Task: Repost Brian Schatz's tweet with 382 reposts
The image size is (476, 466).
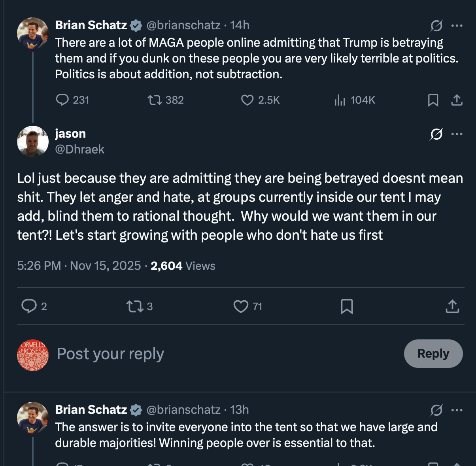Action: click(x=155, y=100)
